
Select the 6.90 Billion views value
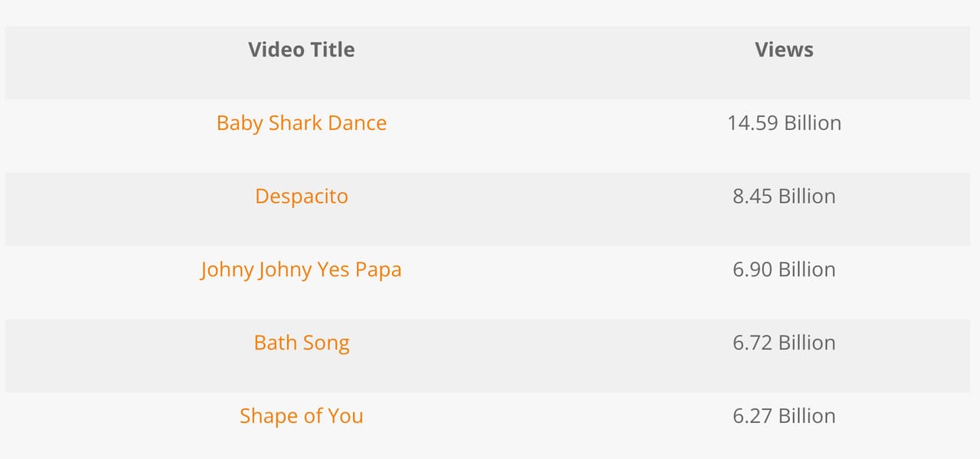784,269
